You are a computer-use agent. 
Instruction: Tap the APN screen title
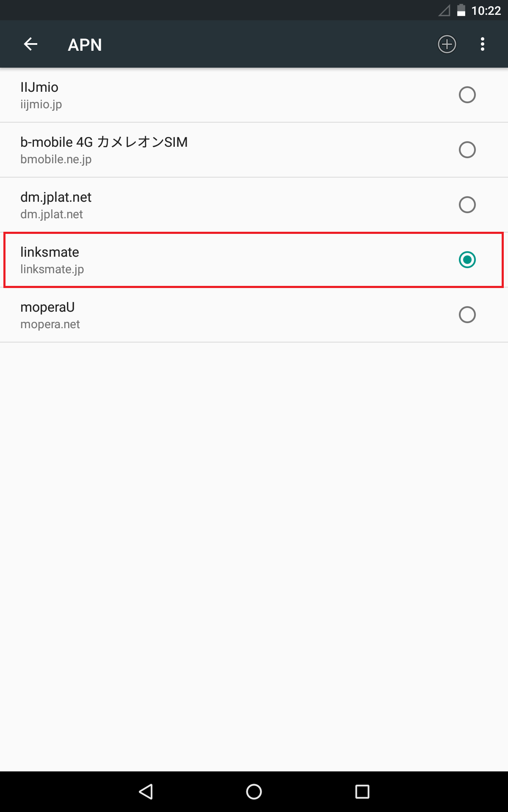[85, 45]
